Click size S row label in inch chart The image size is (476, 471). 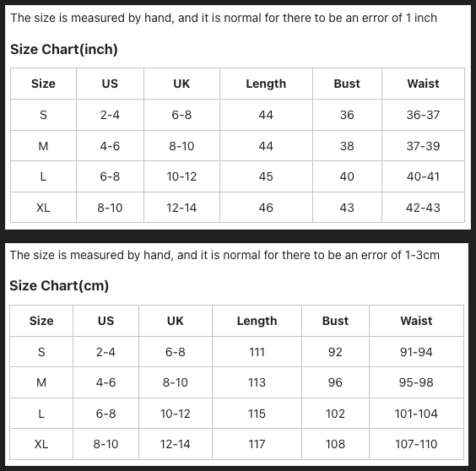tap(43, 115)
